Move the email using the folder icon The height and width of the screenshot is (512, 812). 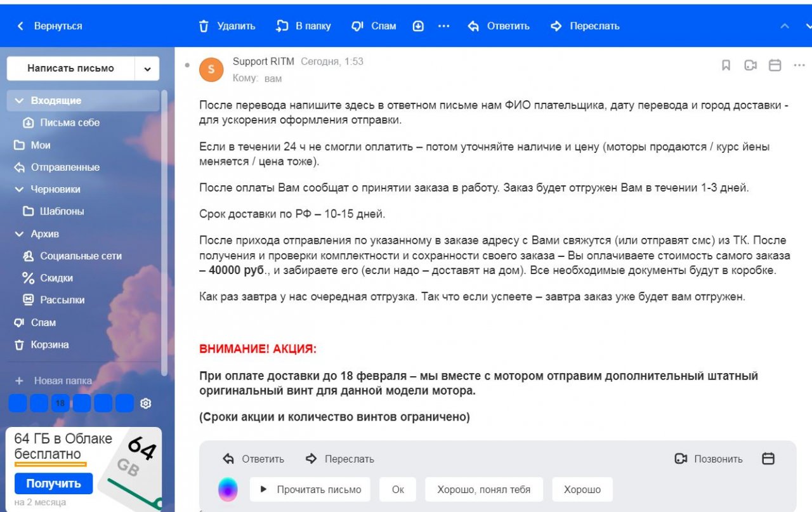tap(282, 26)
